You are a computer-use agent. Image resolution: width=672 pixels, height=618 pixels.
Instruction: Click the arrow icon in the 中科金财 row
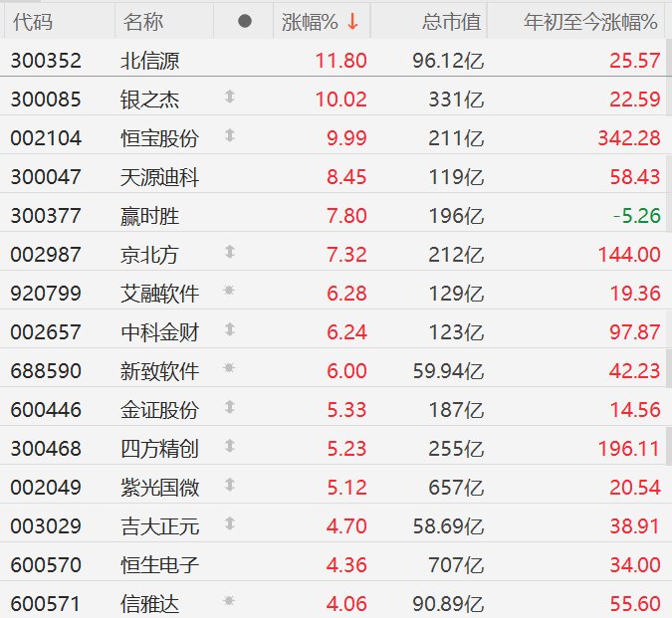[230, 329]
